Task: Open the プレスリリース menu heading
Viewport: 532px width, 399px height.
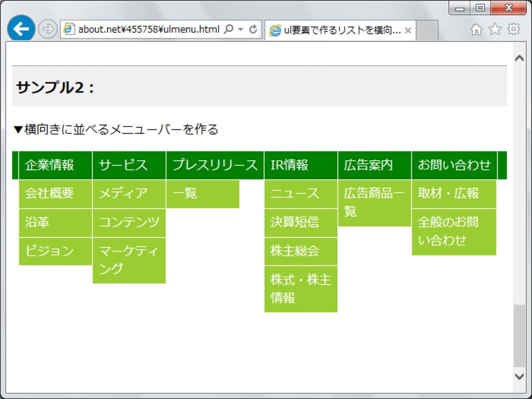Action: point(214,166)
